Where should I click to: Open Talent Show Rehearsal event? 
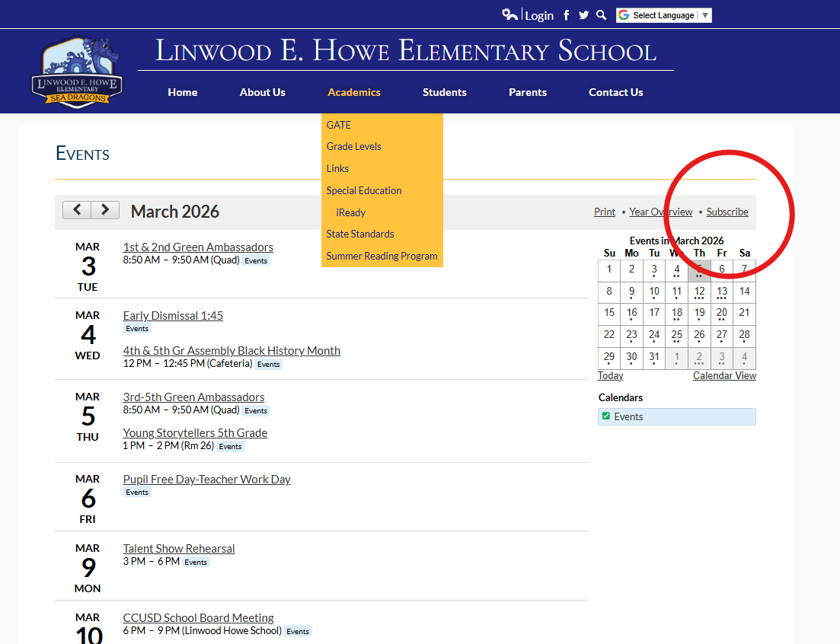coord(179,549)
